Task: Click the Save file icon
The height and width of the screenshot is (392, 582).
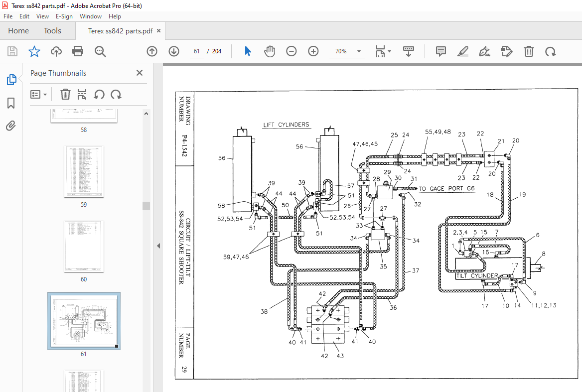Action: point(12,51)
